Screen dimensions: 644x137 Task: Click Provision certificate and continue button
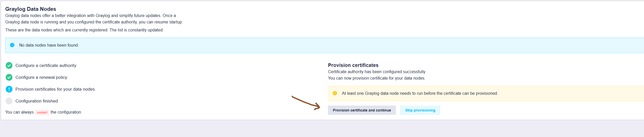[362, 110]
